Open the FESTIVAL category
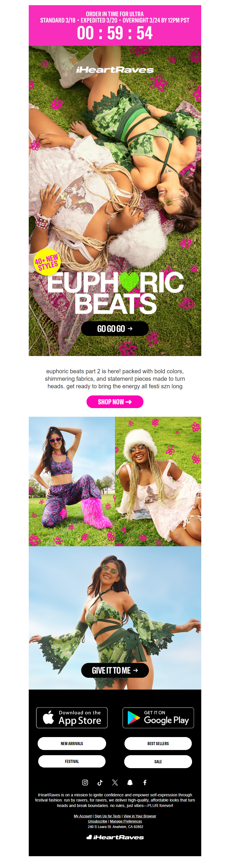230x868 pixels. pyautogui.click(x=72, y=761)
